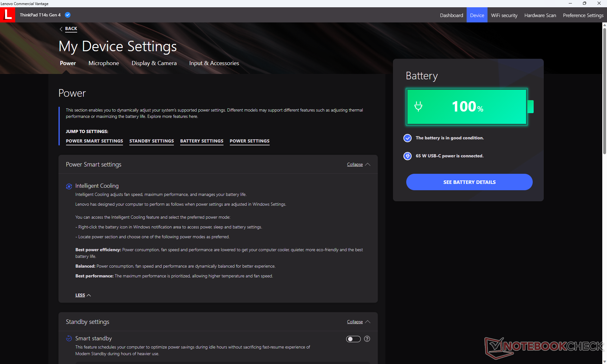Click the 'Best performance:' mode description

click(174, 276)
